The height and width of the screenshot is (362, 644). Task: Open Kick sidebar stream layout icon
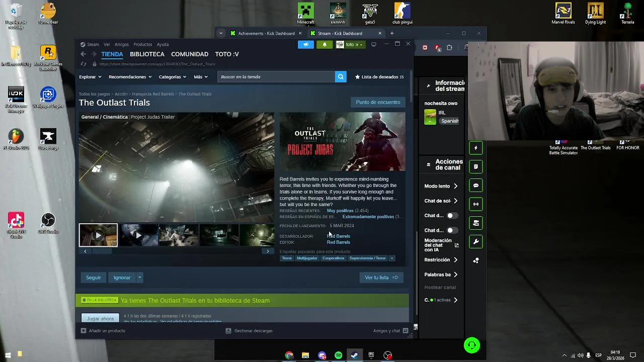pos(476,223)
